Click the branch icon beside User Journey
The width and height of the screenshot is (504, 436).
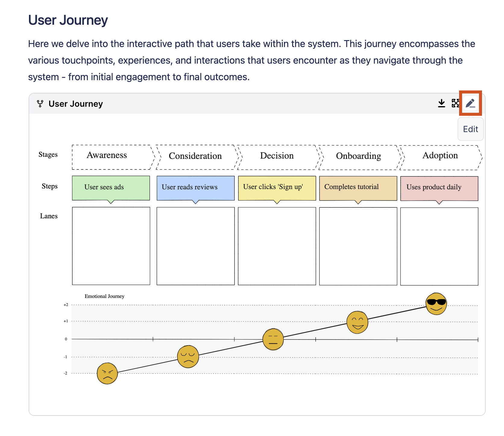[40, 104]
